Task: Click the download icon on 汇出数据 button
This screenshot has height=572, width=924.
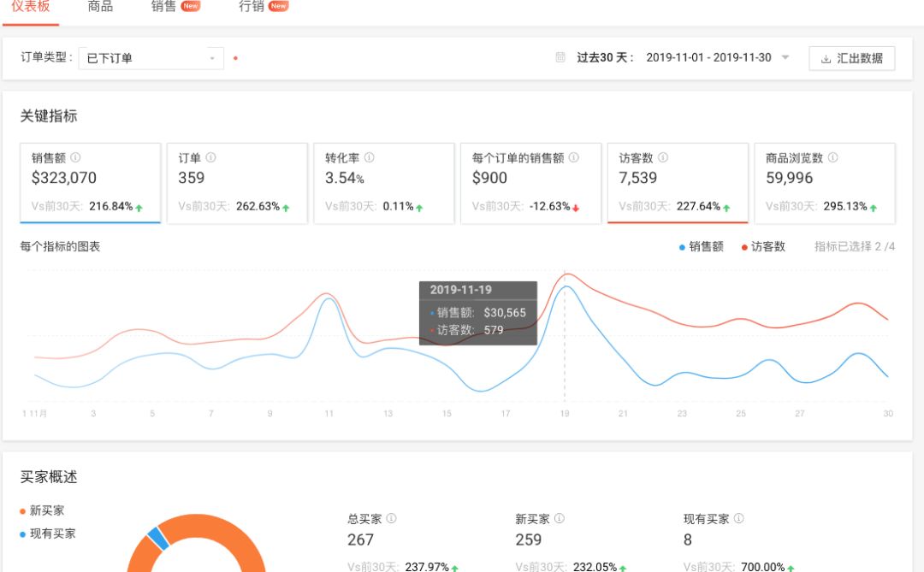Action: click(825, 57)
